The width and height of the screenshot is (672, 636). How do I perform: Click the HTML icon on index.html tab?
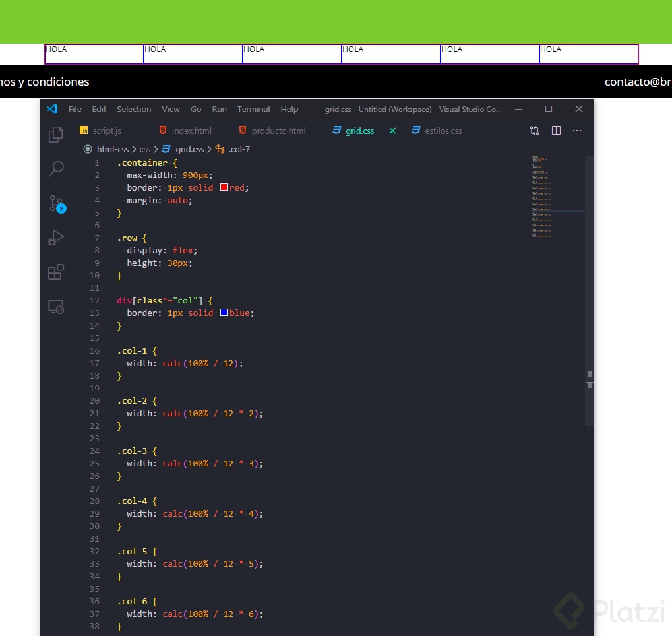coord(163,131)
